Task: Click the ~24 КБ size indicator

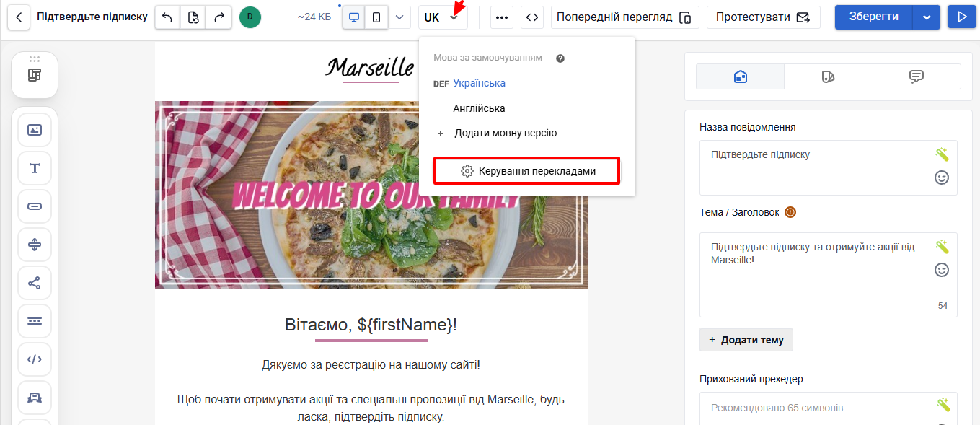Action: 314,17
